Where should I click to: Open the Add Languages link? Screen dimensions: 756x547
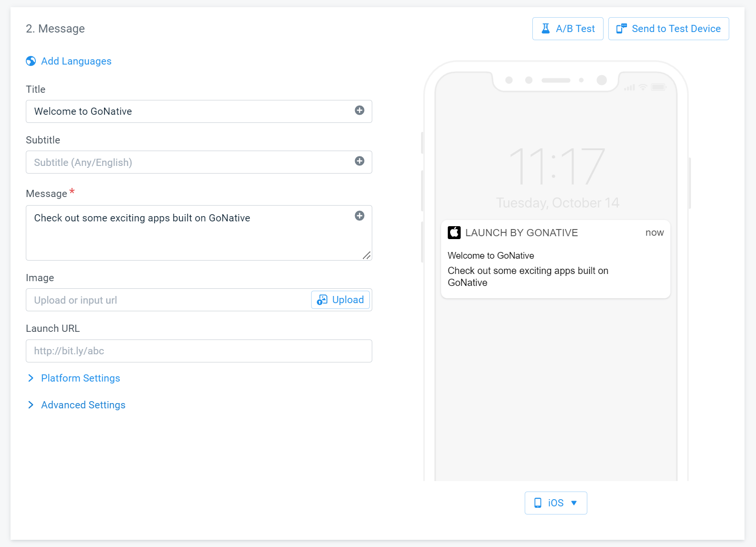coord(76,61)
